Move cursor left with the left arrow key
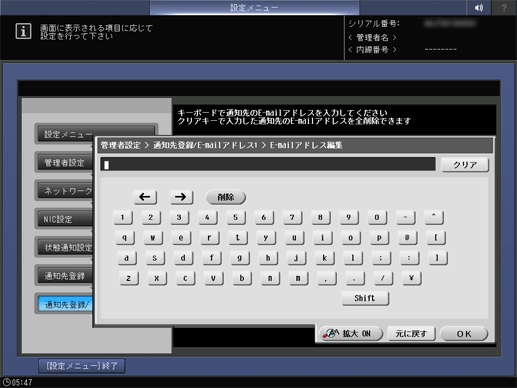The image size is (517, 388). 145,197
